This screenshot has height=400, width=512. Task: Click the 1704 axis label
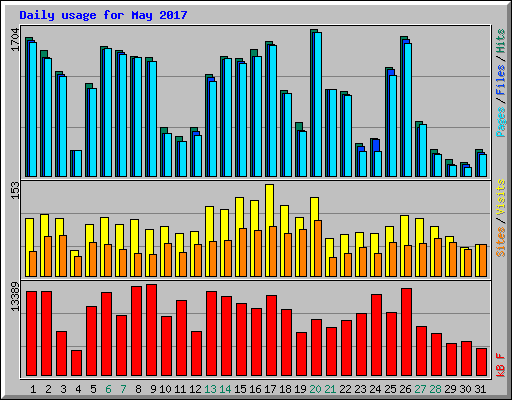(15, 40)
